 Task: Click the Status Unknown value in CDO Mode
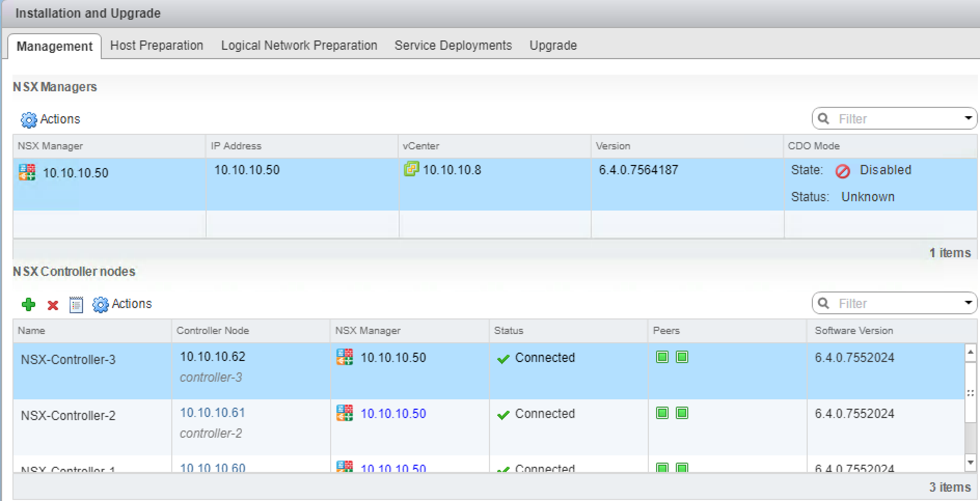click(868, 197)
